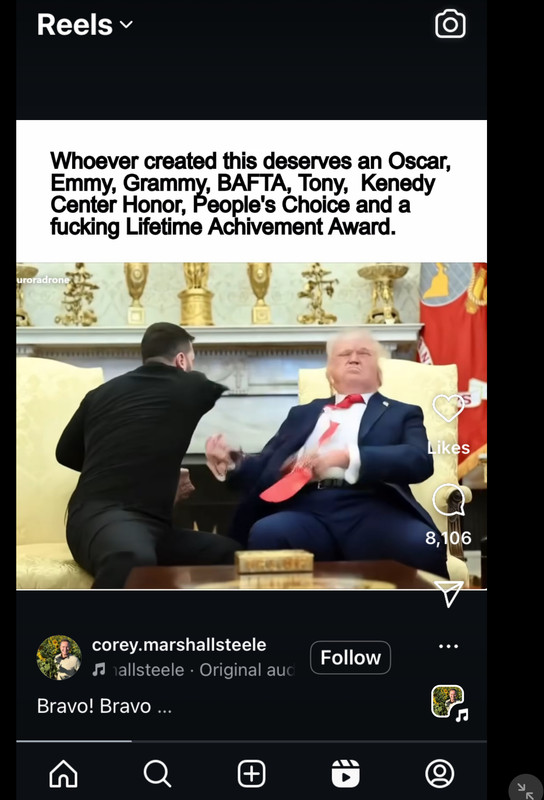Expand the 'Bravo! Bravo ...' caption

coord(104,706)
